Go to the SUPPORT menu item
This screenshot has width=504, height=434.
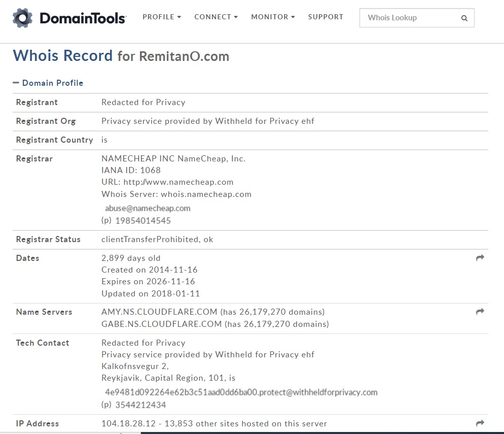coord(326,17)
